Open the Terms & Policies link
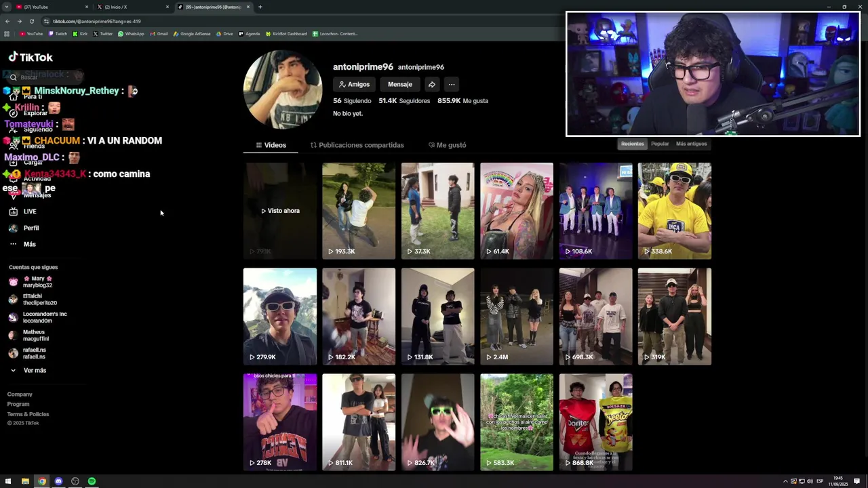The width and height of the screenshot is (868, 488). point(28,414)
